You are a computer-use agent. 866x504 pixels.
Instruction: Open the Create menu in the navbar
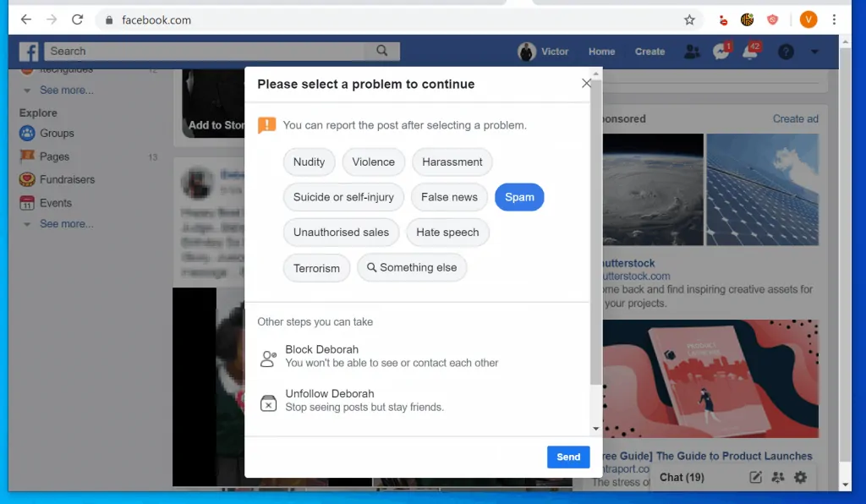(x=649, y=52)
